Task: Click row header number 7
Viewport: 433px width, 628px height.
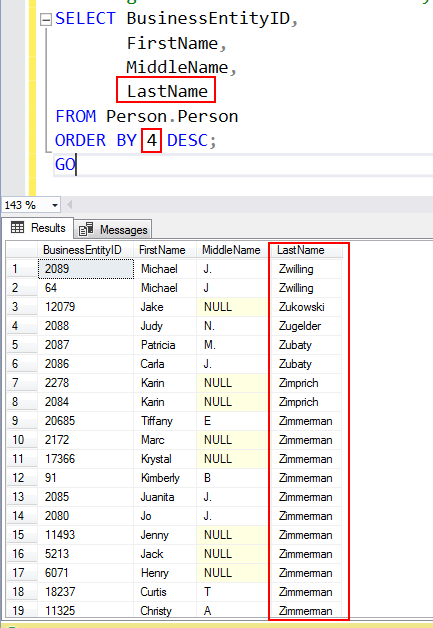Action: pos(21,383)
